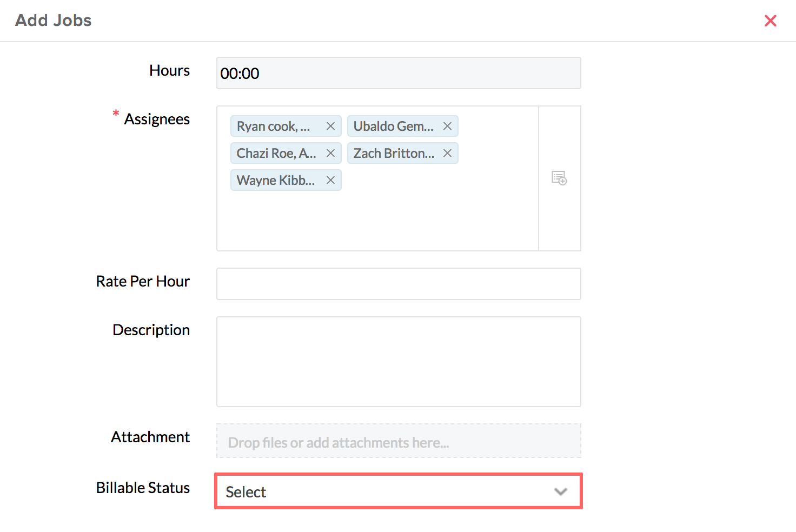Focus the Rate Per Hour field
Screen dimensions: 796x532
coord(399,284)
